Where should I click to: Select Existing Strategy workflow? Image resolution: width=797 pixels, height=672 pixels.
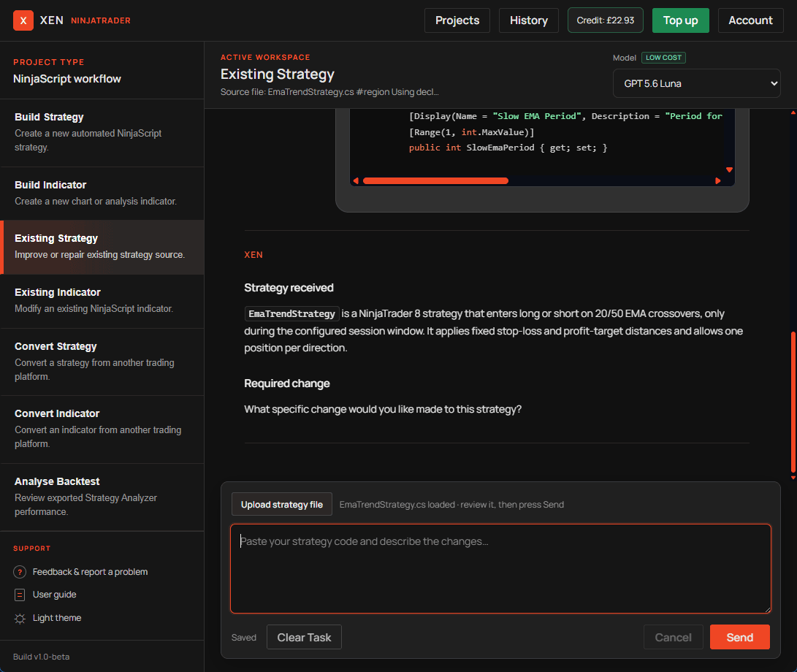(x=102, y=247)
